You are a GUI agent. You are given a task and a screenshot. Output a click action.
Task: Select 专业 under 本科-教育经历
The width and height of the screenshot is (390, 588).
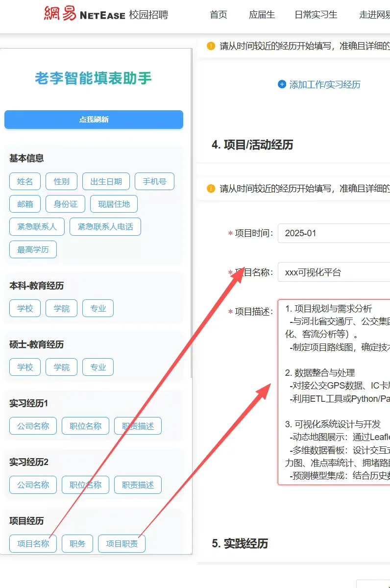98,308
